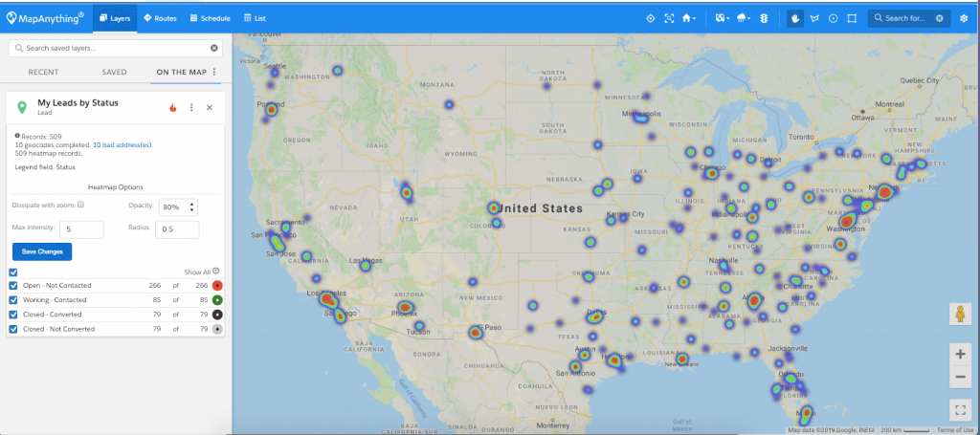Click green Working - Contacted color marker

217,300
